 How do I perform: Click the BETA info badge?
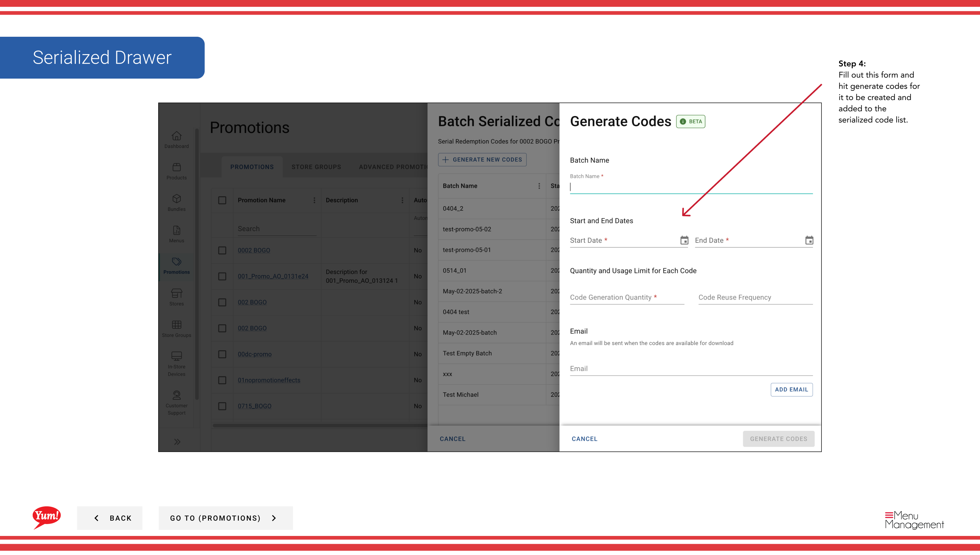[690, 121]
